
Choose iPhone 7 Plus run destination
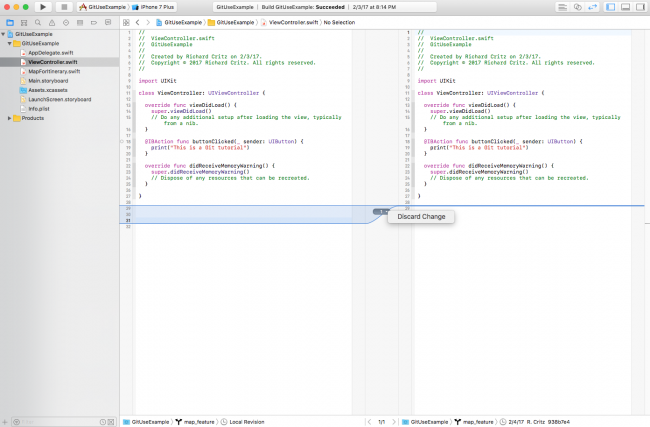pyautogui.click(x=153, y=7)
